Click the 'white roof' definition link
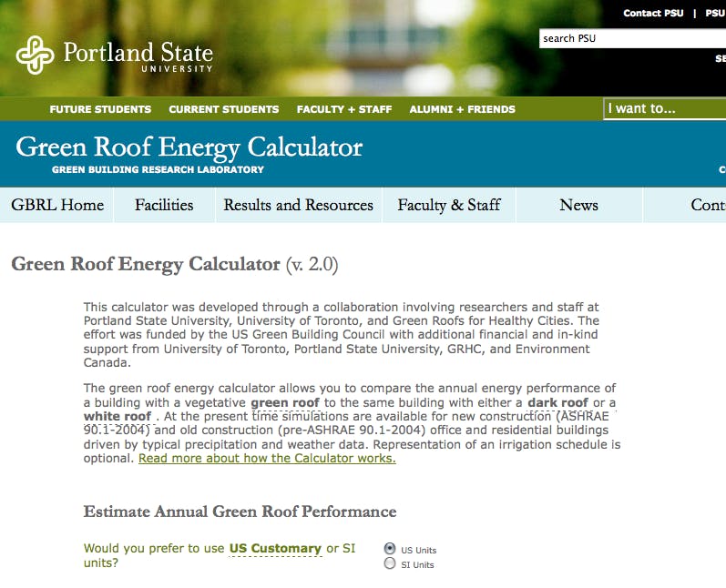726x588 pixels. coord(117,416)
